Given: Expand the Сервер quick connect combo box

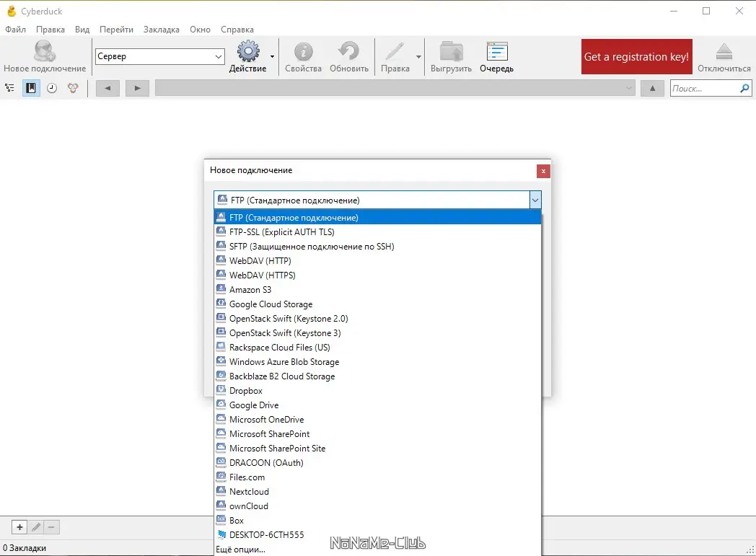Looking at the screenshot, I should tap(219, 56).
